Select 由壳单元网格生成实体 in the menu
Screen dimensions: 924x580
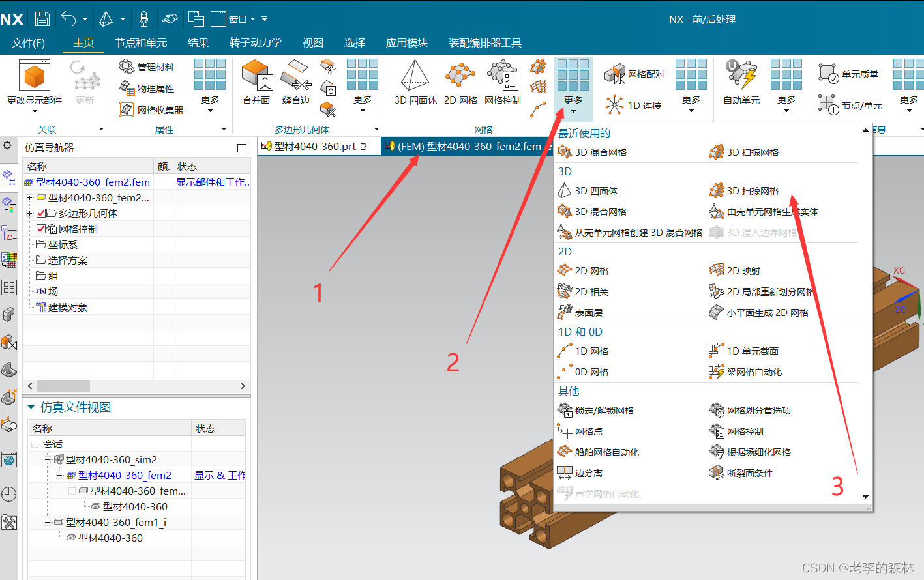pyautogui.click(x=764, y=212)
